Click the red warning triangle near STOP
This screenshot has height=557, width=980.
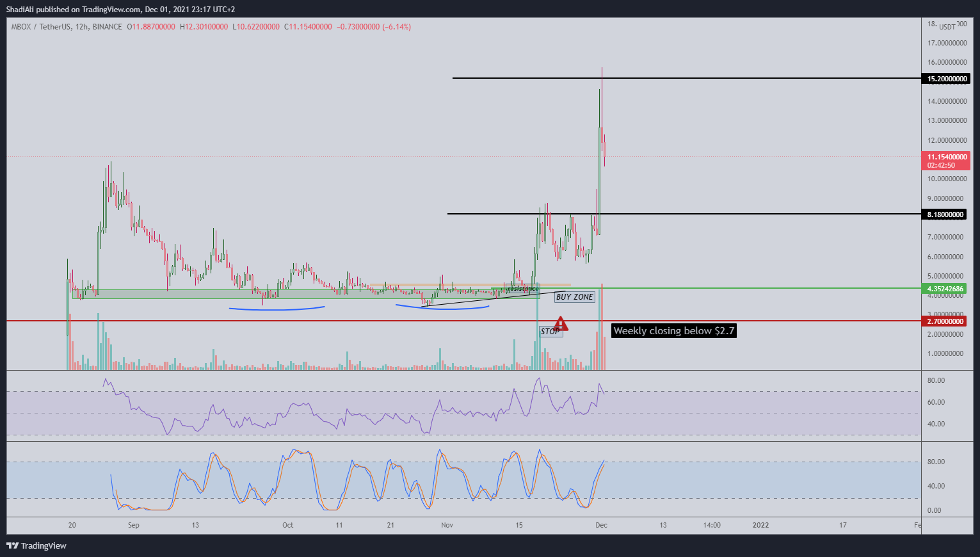561,323
